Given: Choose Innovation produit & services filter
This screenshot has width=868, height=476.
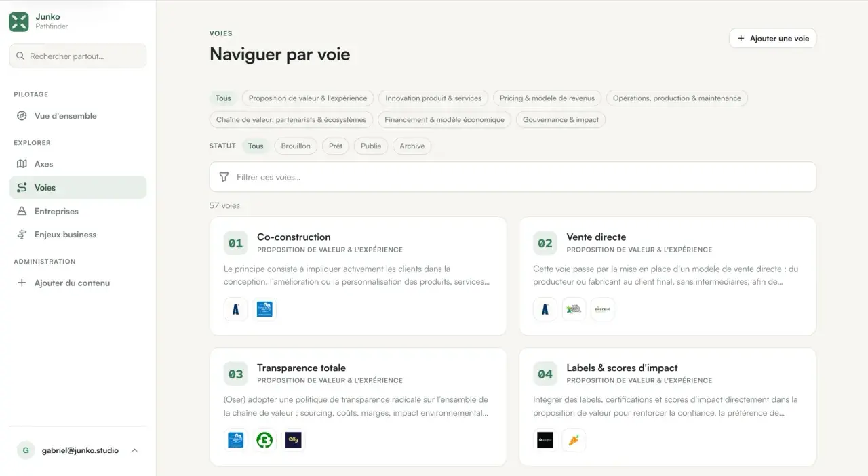Looking at the screenshot, I should [433, 98].
